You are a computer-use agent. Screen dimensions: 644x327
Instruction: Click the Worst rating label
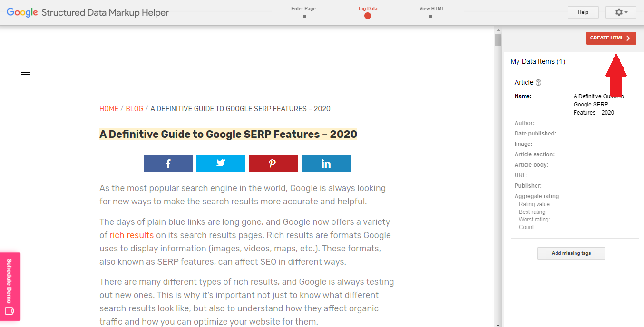click(535, 220)
